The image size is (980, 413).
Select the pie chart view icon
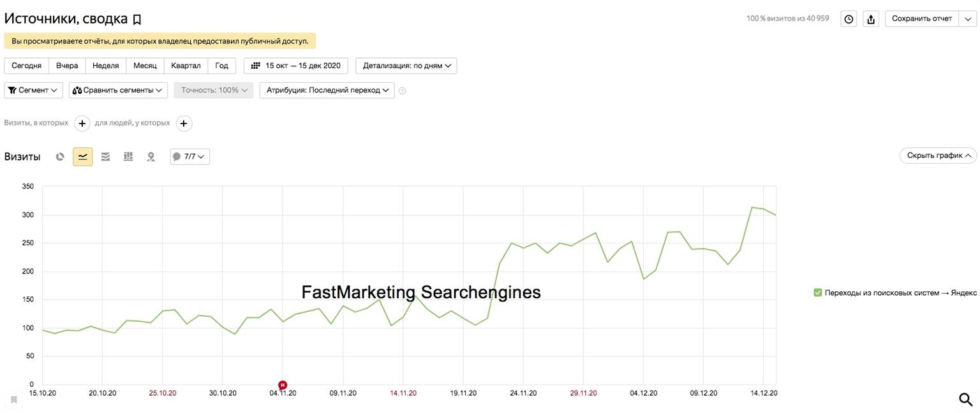click(x=60, y=156)
